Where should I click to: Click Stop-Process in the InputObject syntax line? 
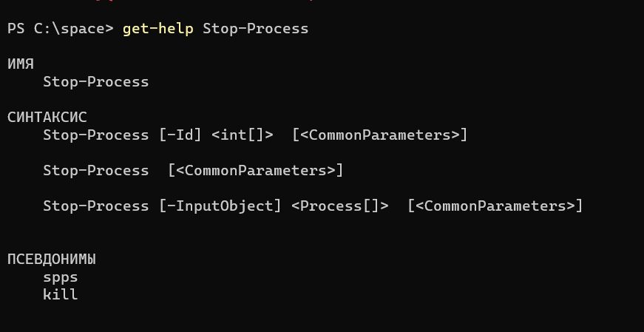click(x=95, y=206)
